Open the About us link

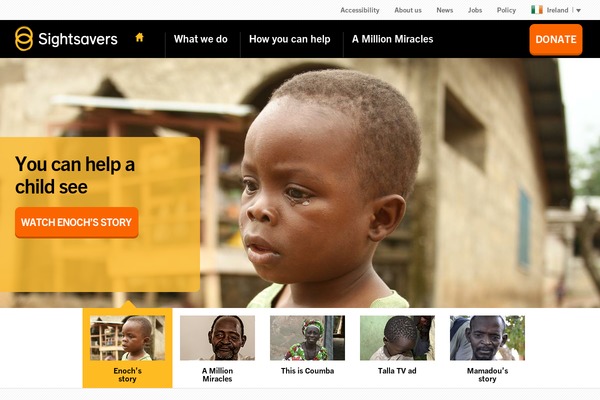(408, 10)
